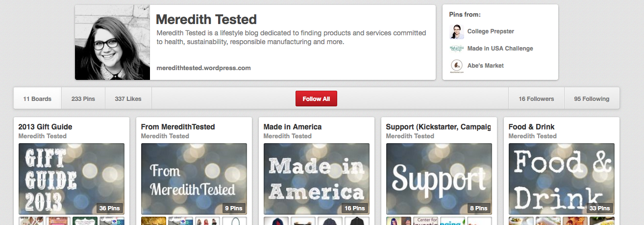
Task: Switch to the 11 Boards tab
Action: [37, 99]
